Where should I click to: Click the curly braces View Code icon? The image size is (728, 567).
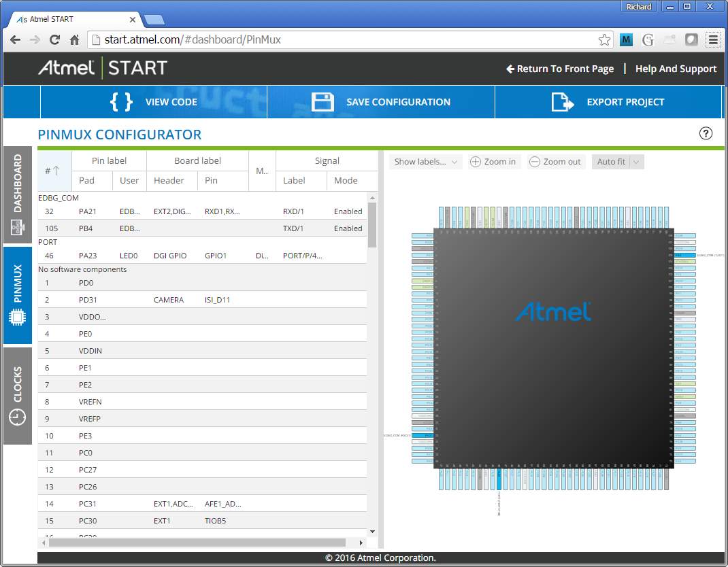pyautogui.click(x=121, y=101)
